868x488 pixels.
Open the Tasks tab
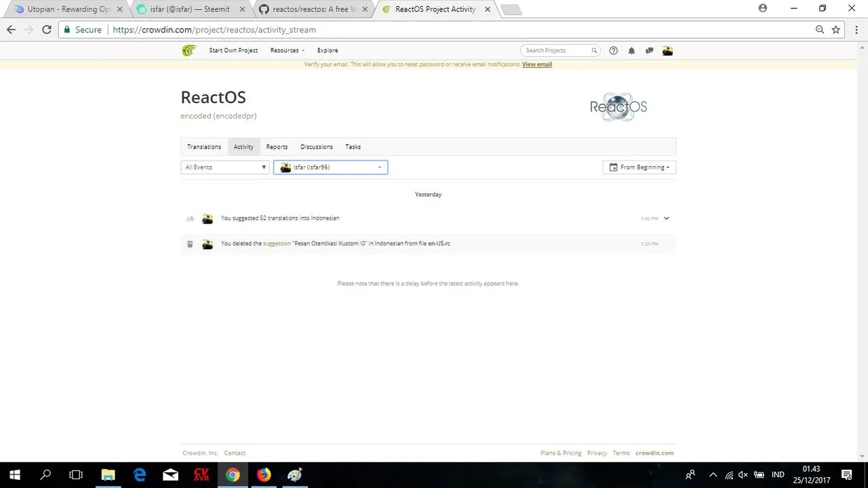tap(353, 147)
